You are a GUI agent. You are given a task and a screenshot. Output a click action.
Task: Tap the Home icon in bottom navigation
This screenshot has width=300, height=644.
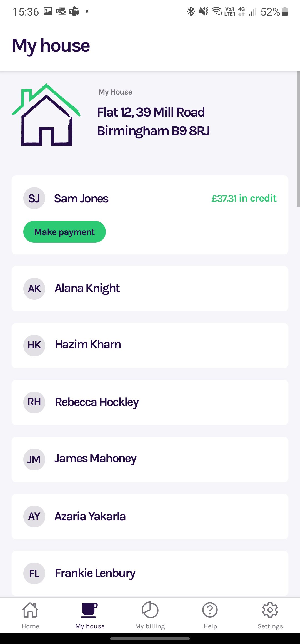pyautogui.click(x=30, y=610)
